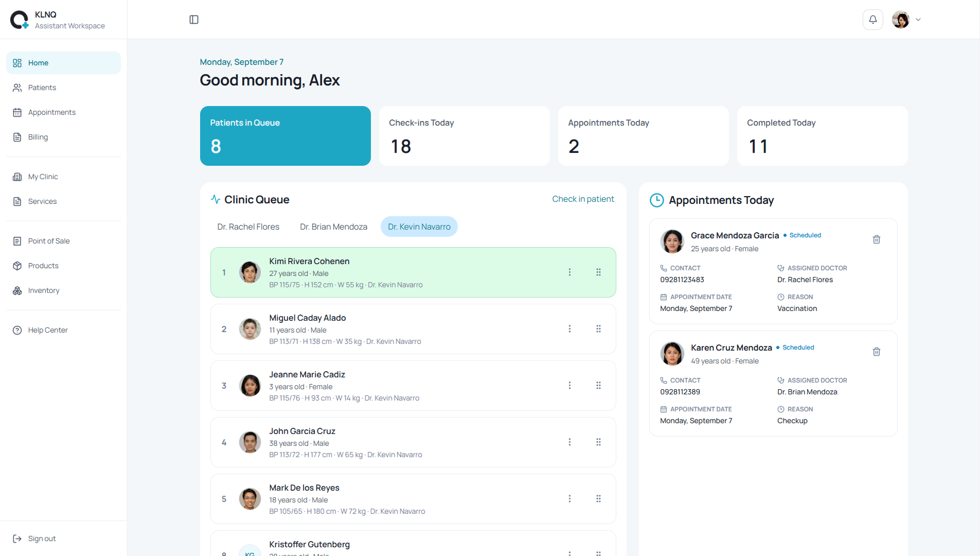Open options menu for Kimi Rivera Cohenen

click(569, 272)
